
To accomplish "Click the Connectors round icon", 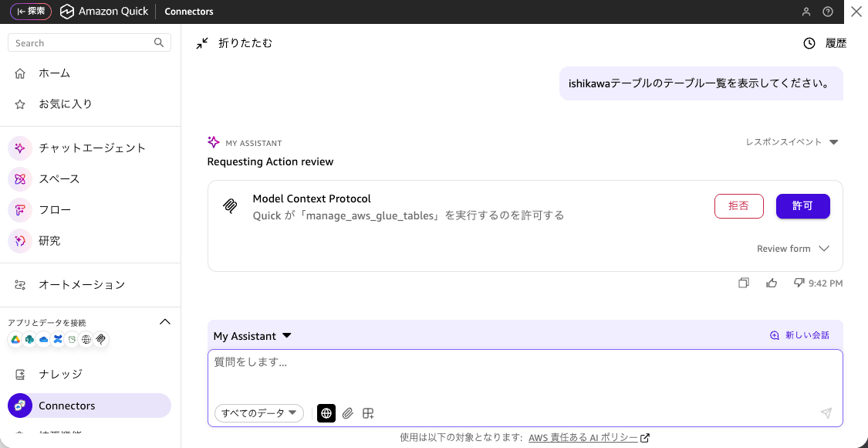I will pos(20,406).
